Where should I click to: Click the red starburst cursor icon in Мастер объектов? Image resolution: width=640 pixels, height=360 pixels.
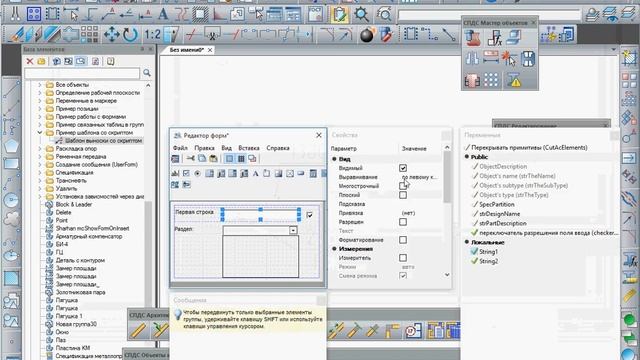coord(509,59)
